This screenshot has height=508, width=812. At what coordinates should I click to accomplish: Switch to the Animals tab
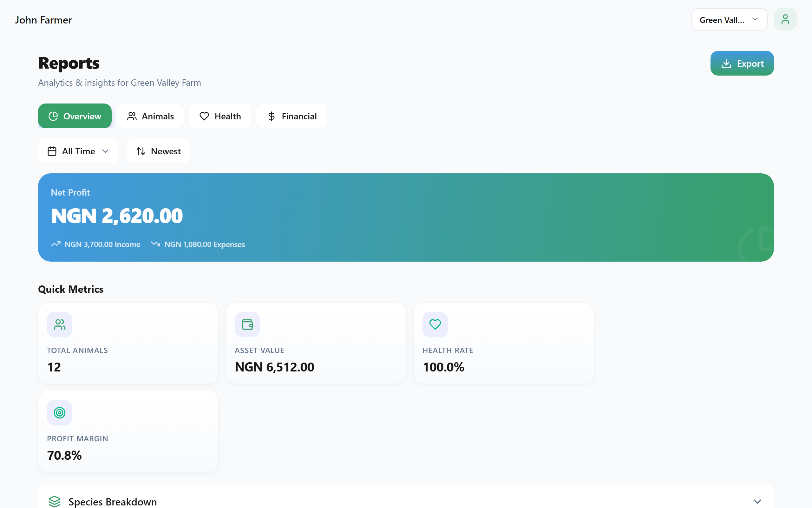(x=150, y=116)
